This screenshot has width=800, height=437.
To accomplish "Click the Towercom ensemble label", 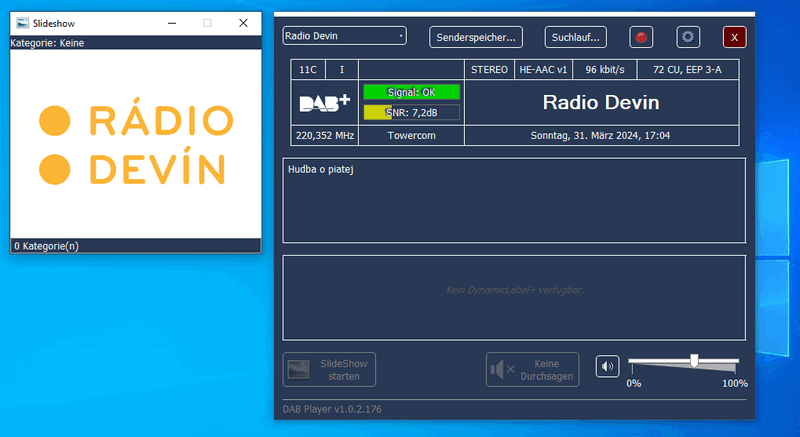I will click(x=411, y=136).
